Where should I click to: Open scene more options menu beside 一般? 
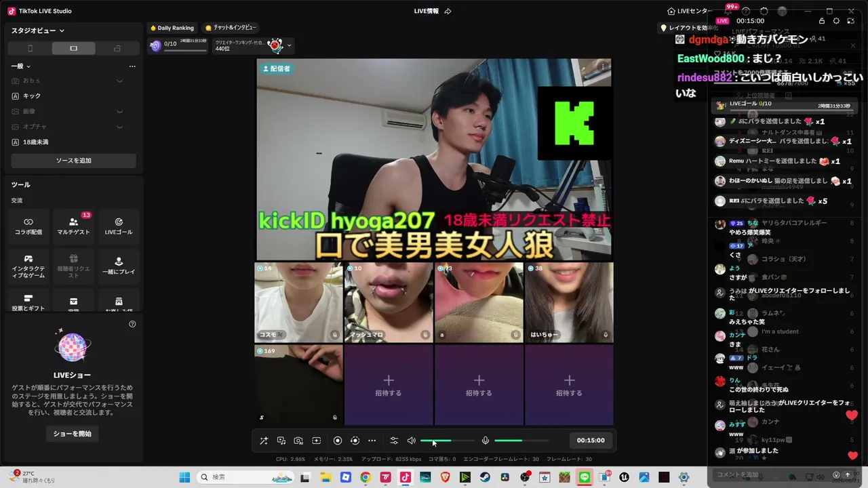point(132,66)
